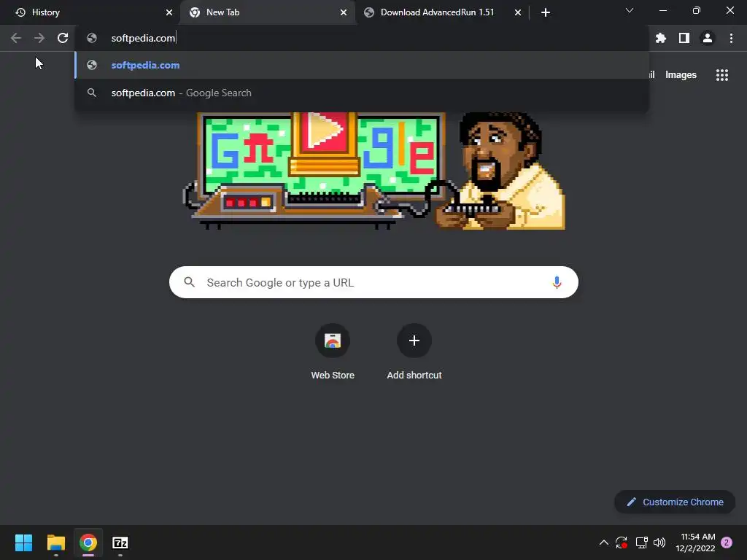The height and width of the screenshot is (560, 747).
Task: Open File Explorer from taskbar
Action: click(x=55, y=542)
